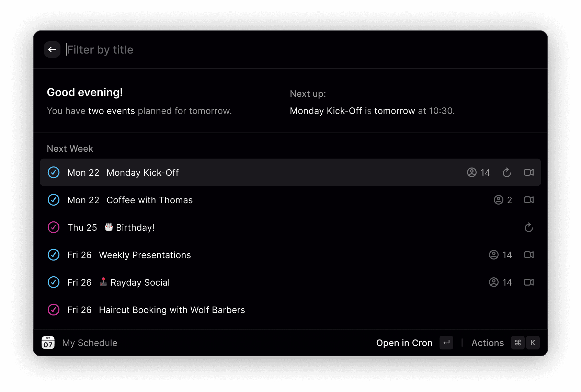Viewport: 581px width, 392px height.
Task: Toggle the pink check circle on Birthday!
Action: (x=54, y=227)
